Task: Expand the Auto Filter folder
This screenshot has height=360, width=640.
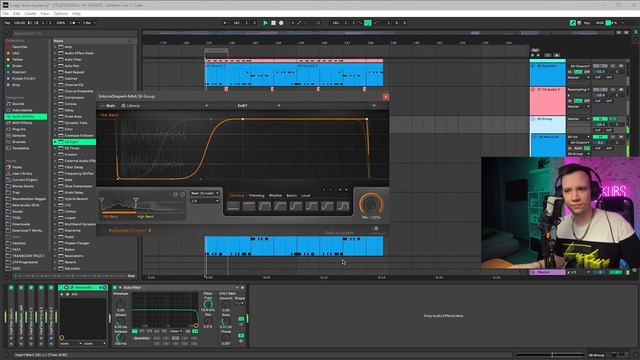Action: click(55, 60)
